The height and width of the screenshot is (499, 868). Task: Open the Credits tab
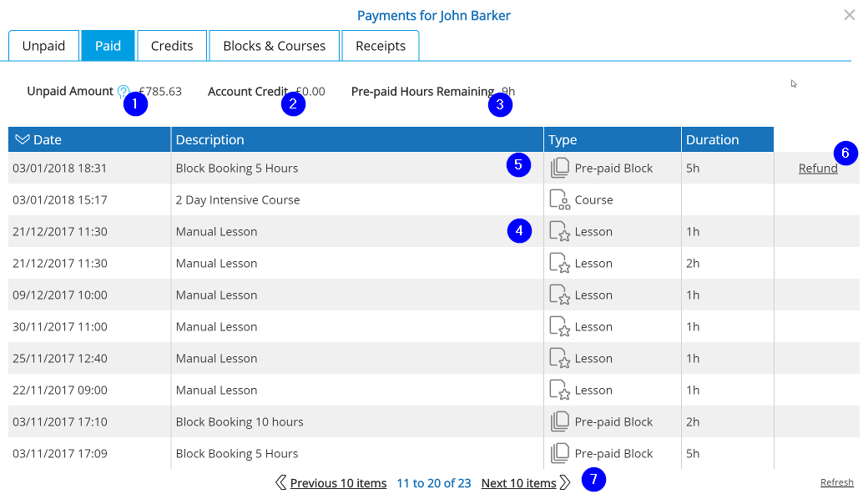click(x=172, y=45)
